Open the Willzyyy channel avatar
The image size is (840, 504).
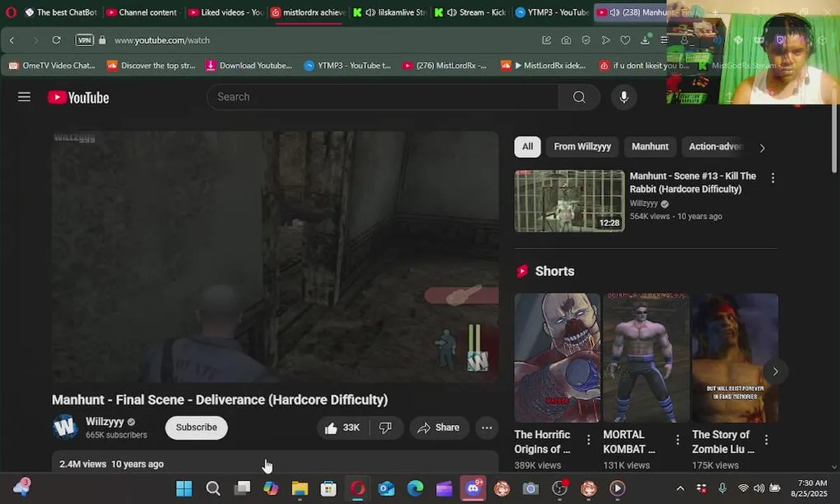(x=65, y=427)
